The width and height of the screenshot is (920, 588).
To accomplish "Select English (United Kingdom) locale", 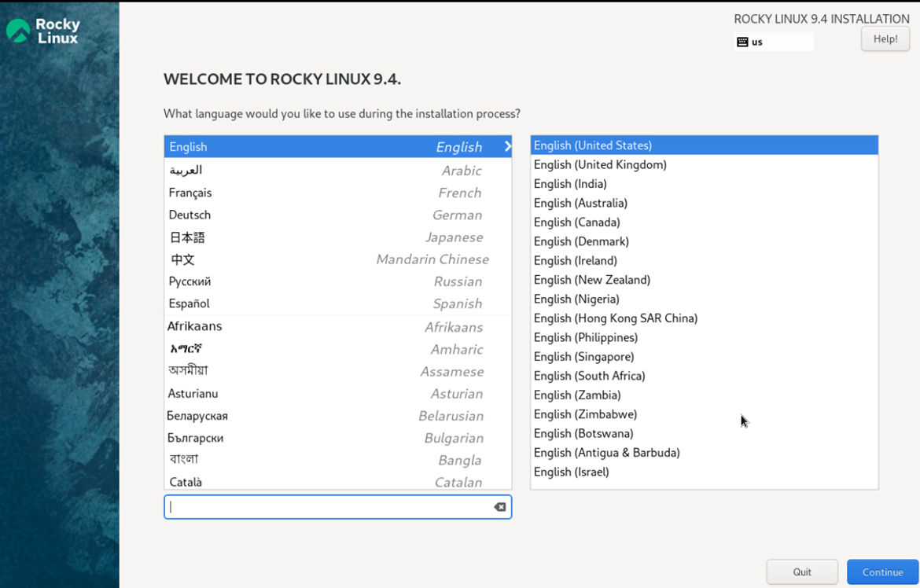I will coord(704,165).
